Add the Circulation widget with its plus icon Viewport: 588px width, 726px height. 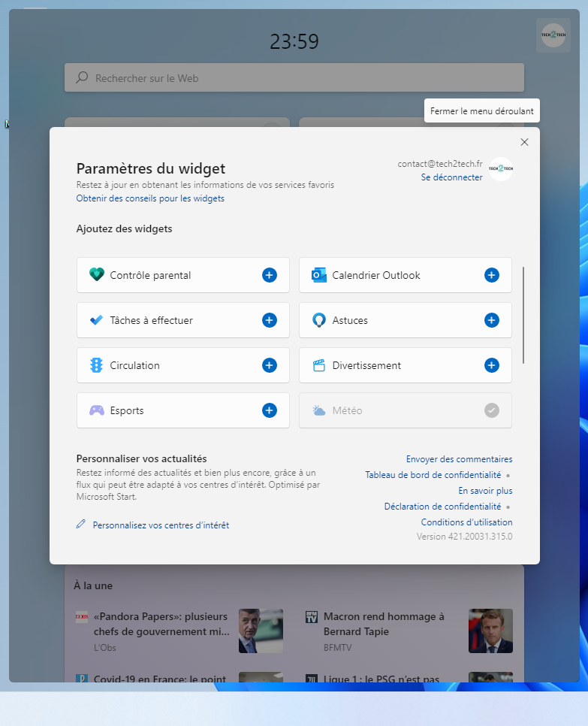[x=270, y=365]
